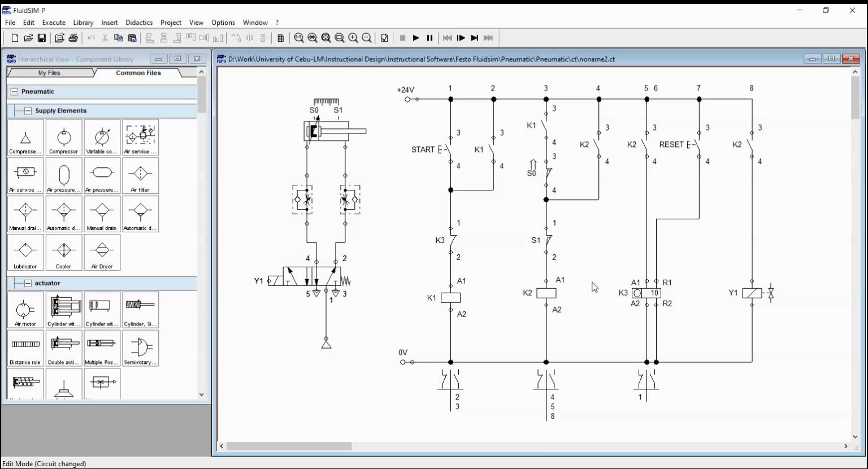The width and height of the screenshot is (868, 469).
Task: Select the Compressor component in library
Action: [x=64, y=137]
